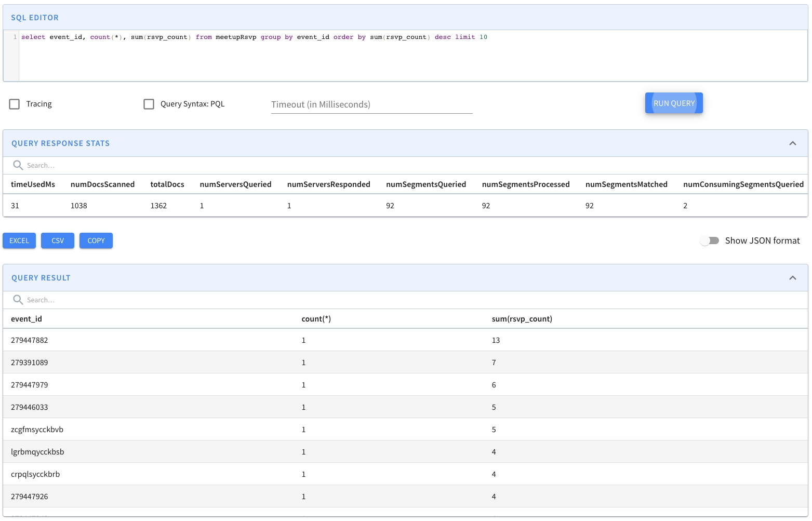Collapse the Query Response Stats panel

[x=792, y=143]
